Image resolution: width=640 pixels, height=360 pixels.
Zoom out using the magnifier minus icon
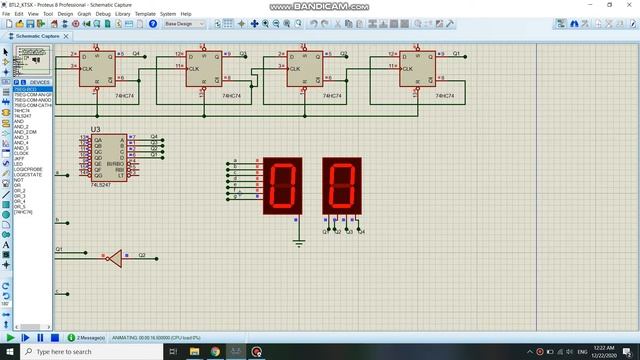click(x=276, y=24)
